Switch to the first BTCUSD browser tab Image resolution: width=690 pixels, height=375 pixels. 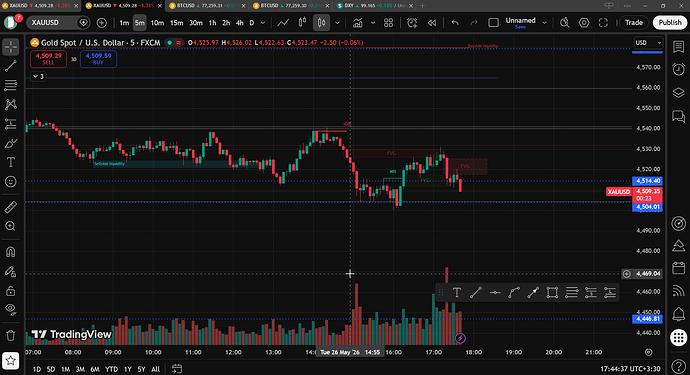(206, 6)
